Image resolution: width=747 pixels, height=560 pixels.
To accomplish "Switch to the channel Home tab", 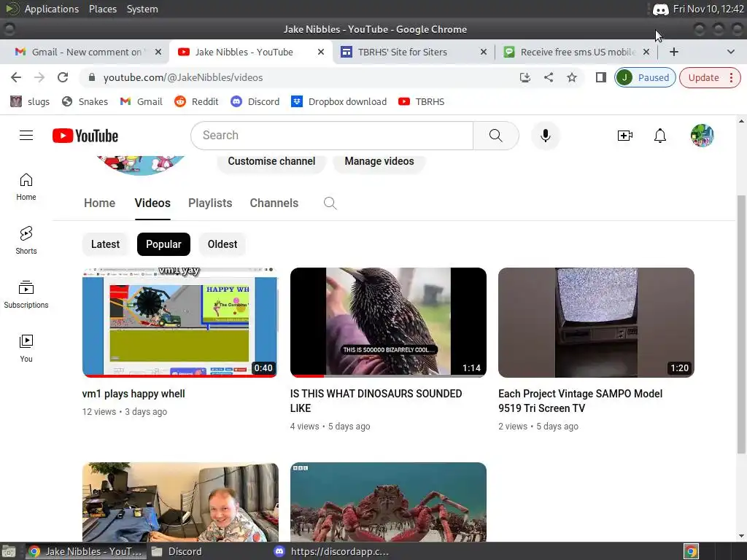I will [x=99, y=203].
